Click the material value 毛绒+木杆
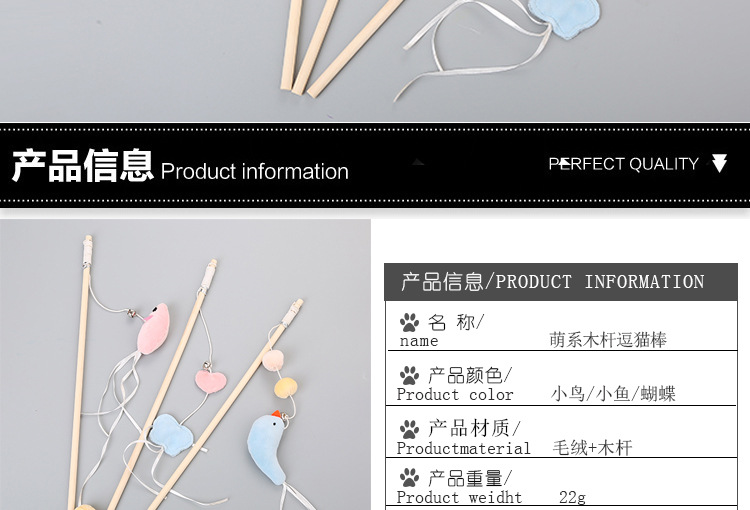This screenshot has height=510, width=750. coord(592,448)
